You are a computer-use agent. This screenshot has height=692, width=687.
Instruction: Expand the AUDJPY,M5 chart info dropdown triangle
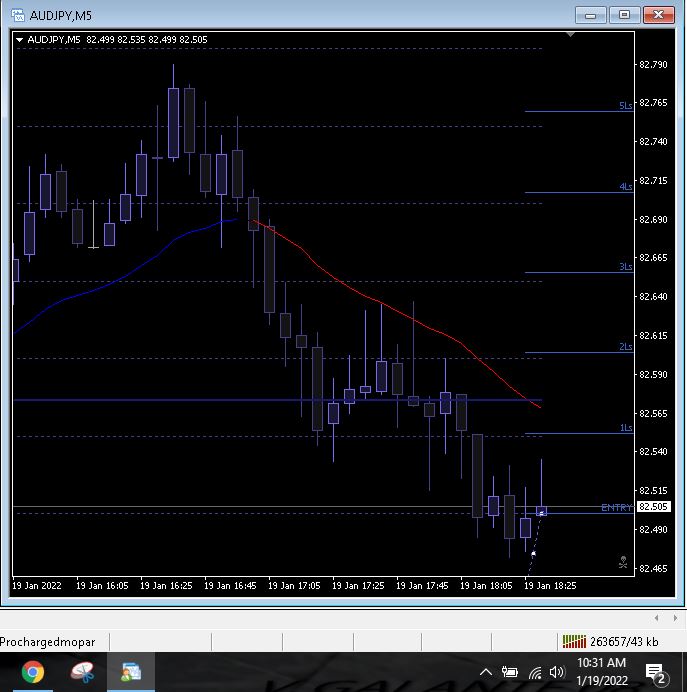coord(19,40)
